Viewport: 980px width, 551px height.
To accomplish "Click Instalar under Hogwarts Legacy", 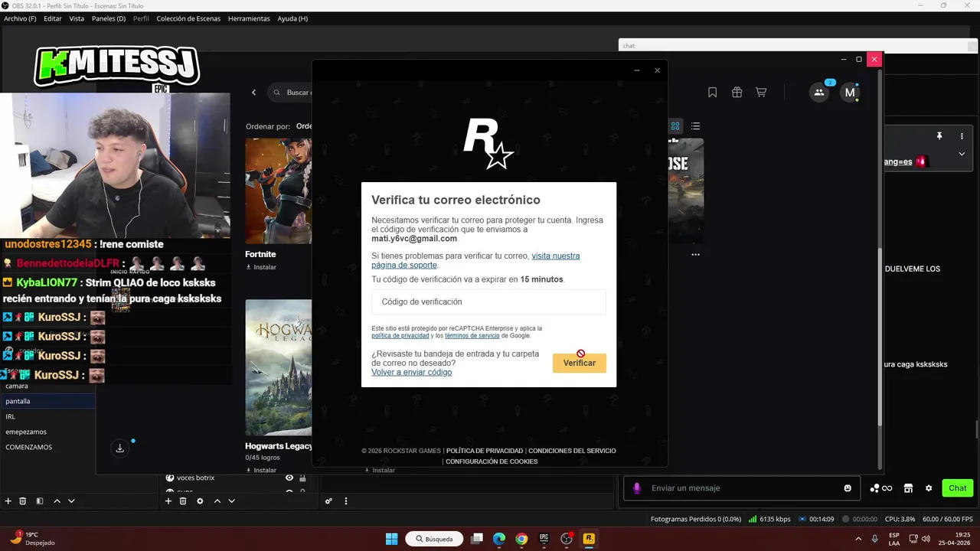I will (261, 470).
